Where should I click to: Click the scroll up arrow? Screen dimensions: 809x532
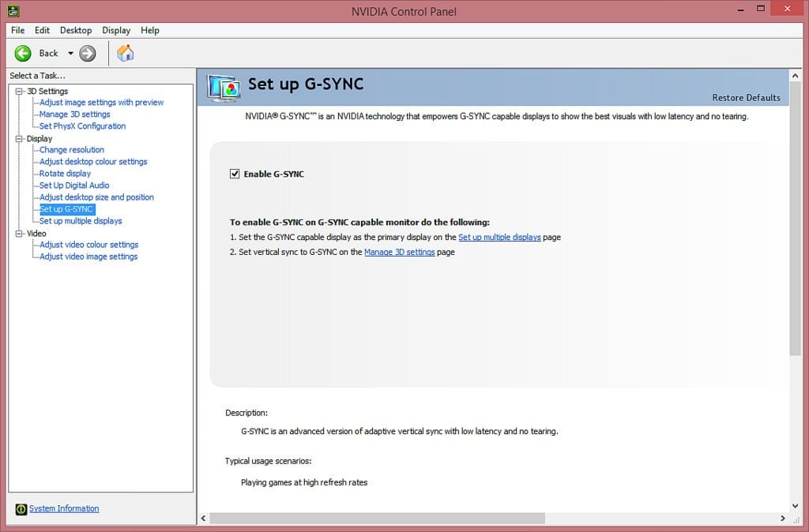[x=795, y=76]
